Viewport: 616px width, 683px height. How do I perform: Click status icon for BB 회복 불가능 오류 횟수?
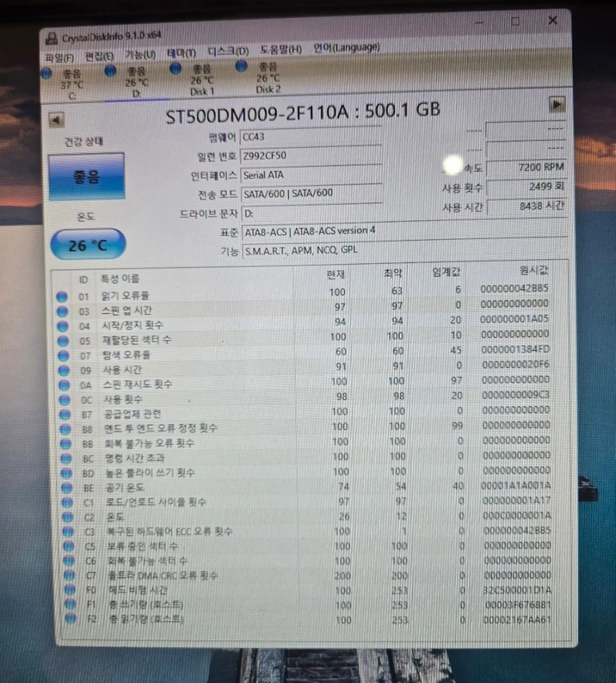click(66, 444)
